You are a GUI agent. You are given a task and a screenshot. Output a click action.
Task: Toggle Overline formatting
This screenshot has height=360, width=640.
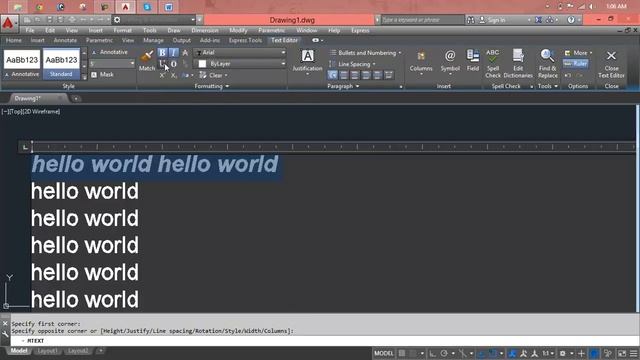click(173, 64)
